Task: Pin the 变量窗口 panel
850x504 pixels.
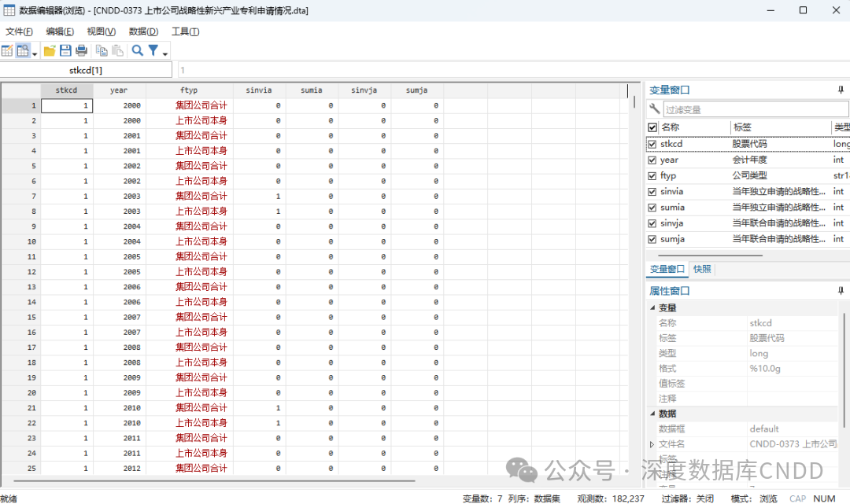Action: point(841,90)
